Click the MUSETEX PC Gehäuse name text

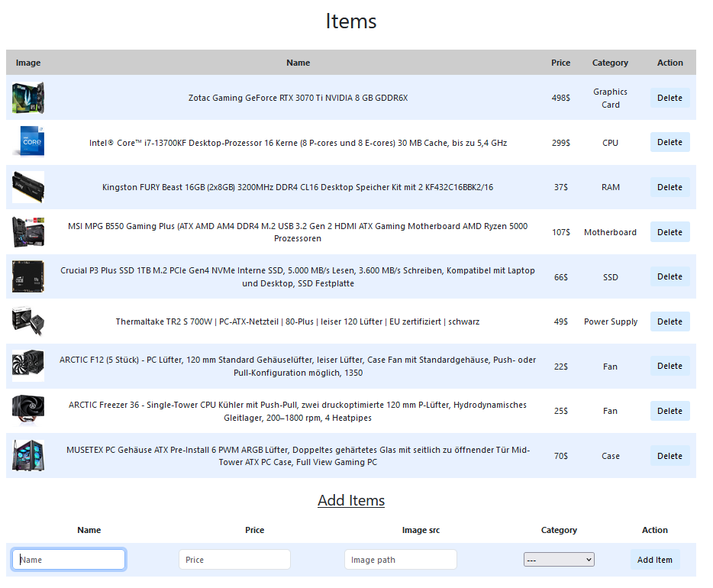(x=298, y=456)
